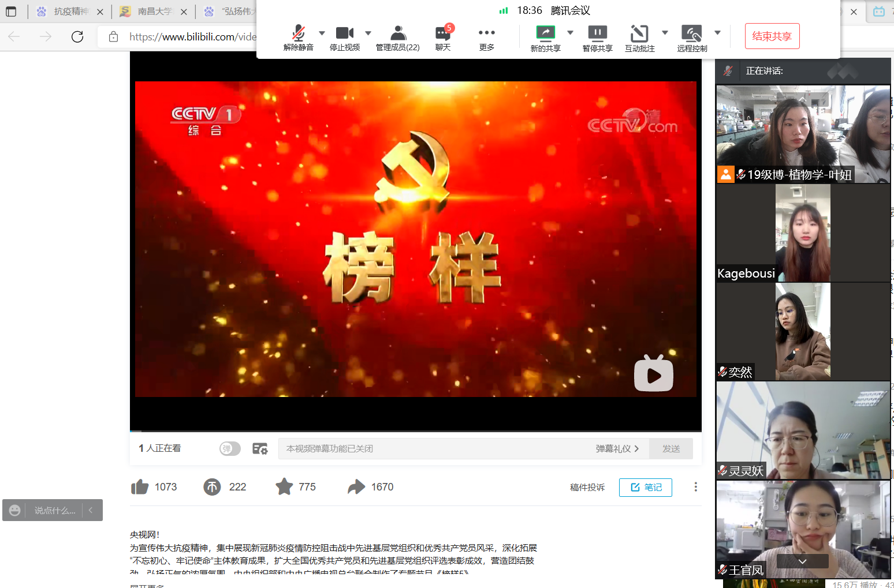Collapse 王官凤's video with the chevron
894x588 pixels.
pyautogui.click(x=803, y=561)
